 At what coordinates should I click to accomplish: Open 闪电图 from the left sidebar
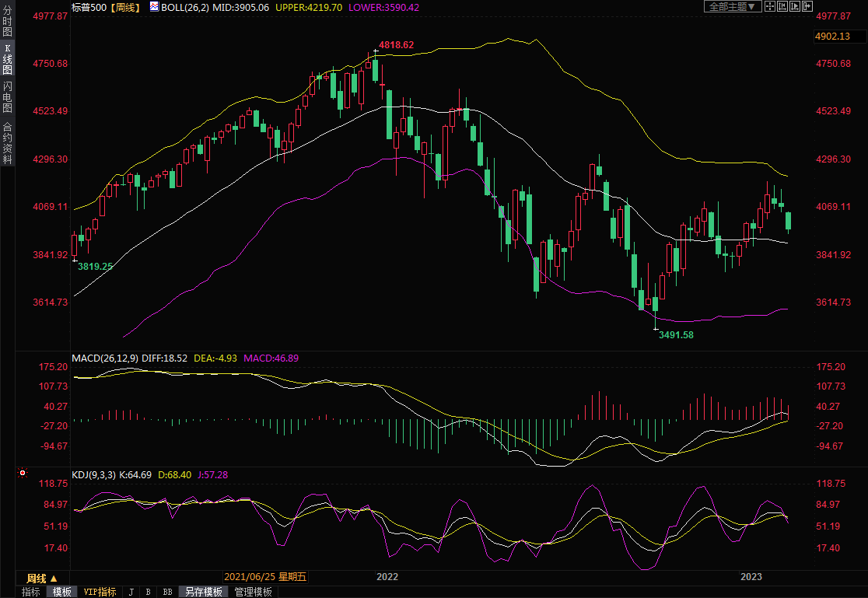click(7, 97)
